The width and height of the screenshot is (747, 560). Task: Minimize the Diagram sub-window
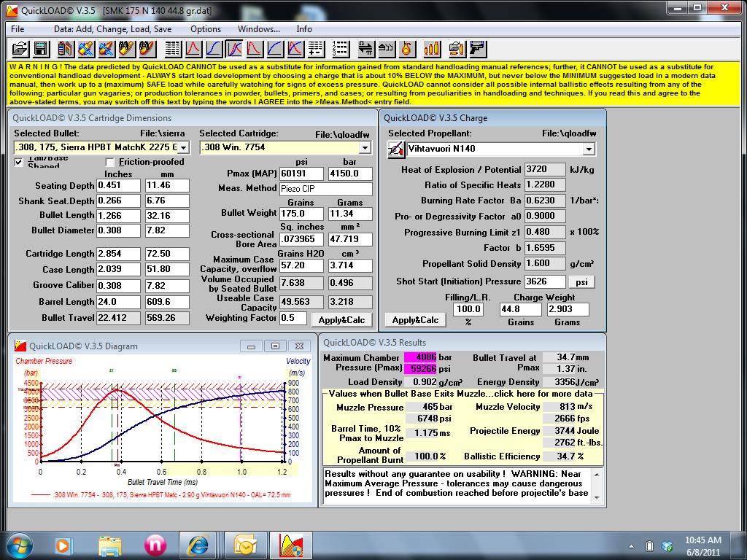[x=251, y=346]
